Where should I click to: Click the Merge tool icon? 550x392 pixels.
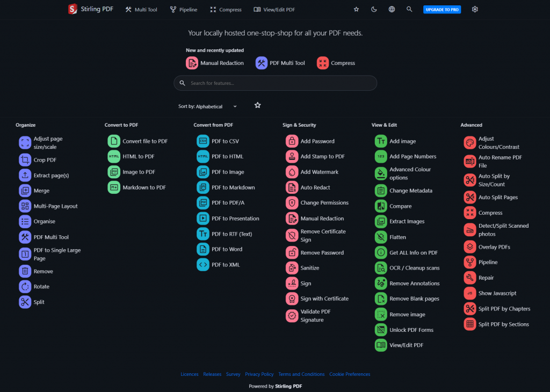coord(25,191)
